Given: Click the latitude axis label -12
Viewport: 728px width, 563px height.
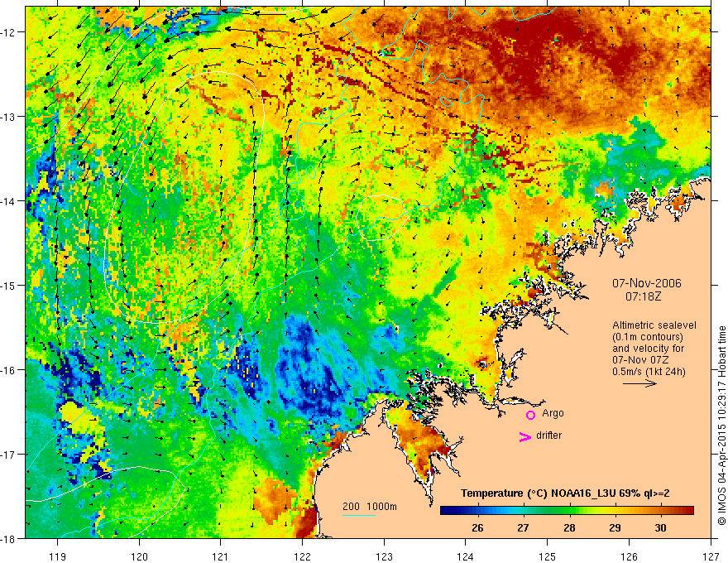Looking at the screenshot, I should [x=9, y=32].
